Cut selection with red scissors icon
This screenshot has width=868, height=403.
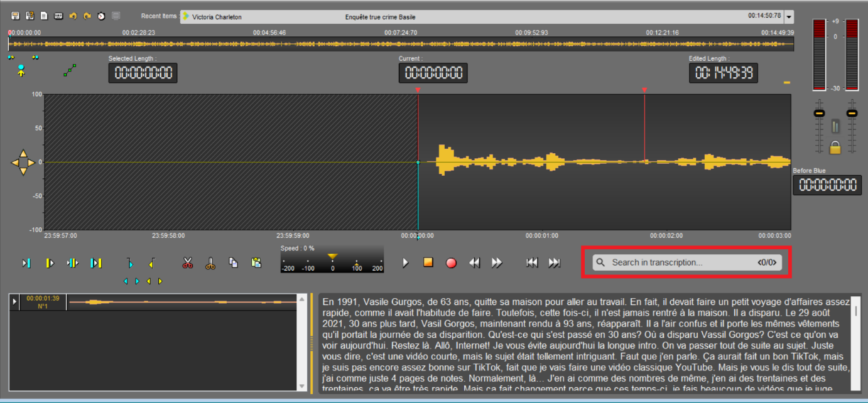click(187, 263)
